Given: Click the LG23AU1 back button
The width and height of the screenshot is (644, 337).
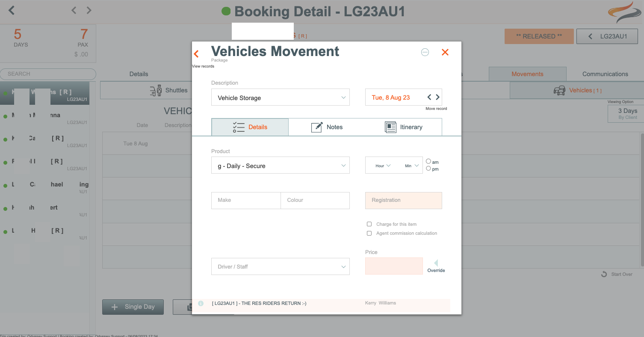Looking at the screenshot, I should (607, 36).
